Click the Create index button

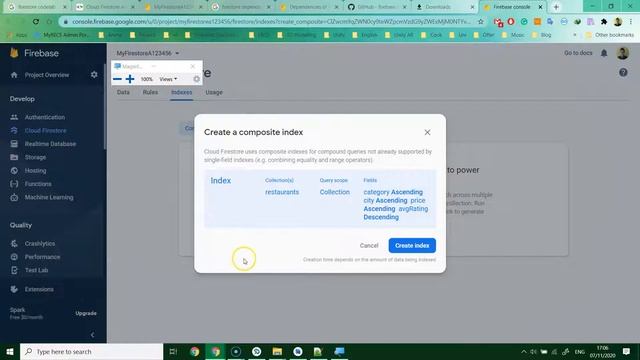point(412,245)
